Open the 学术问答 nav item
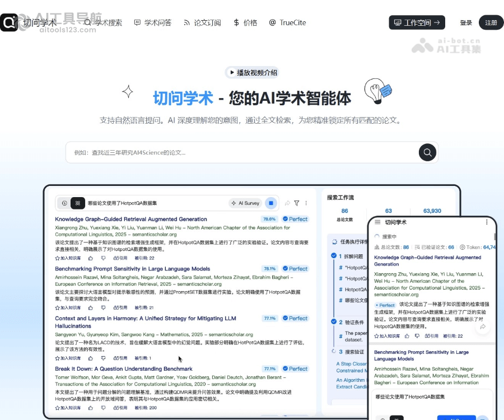 click(x=153, y=23)
